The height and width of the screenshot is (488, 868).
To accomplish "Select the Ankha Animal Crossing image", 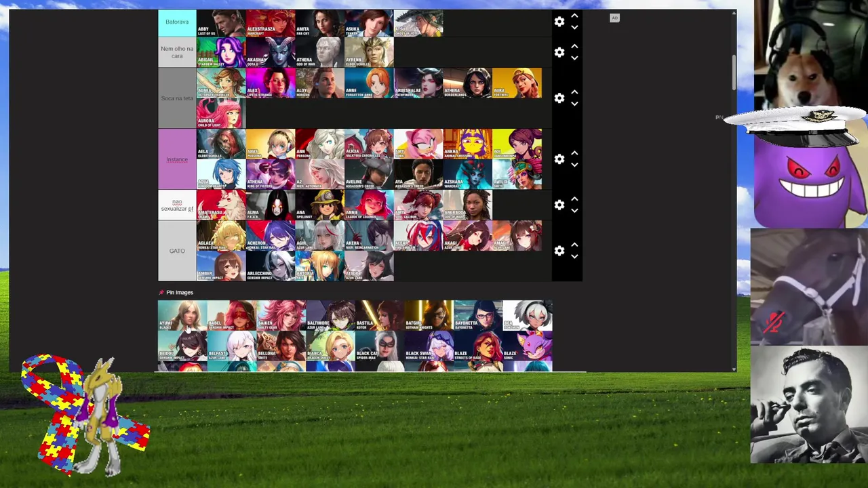I will pyautogui.click(x=468, y=144).
